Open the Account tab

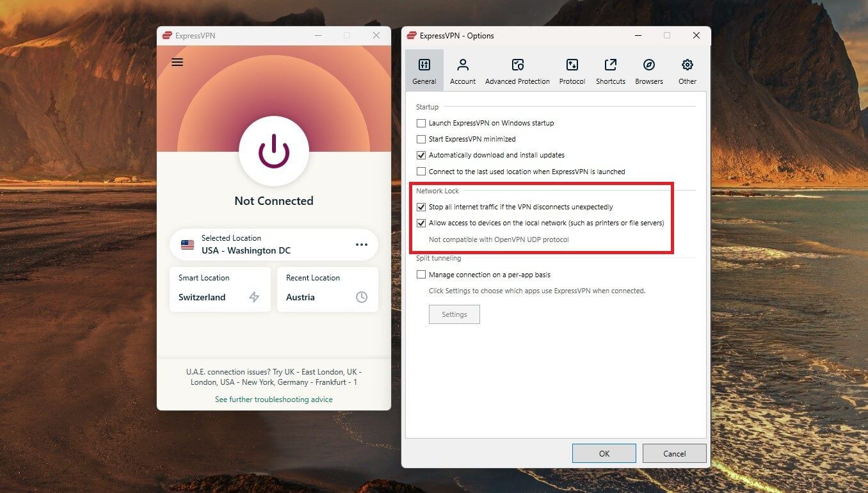coord(463,71)
